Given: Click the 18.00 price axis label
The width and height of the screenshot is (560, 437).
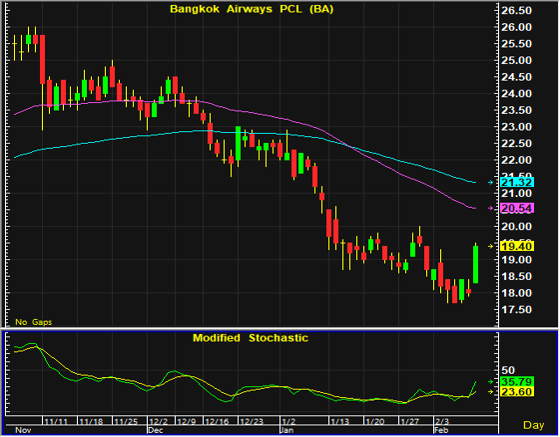Looking at the screenshot, I should [516, 293].
